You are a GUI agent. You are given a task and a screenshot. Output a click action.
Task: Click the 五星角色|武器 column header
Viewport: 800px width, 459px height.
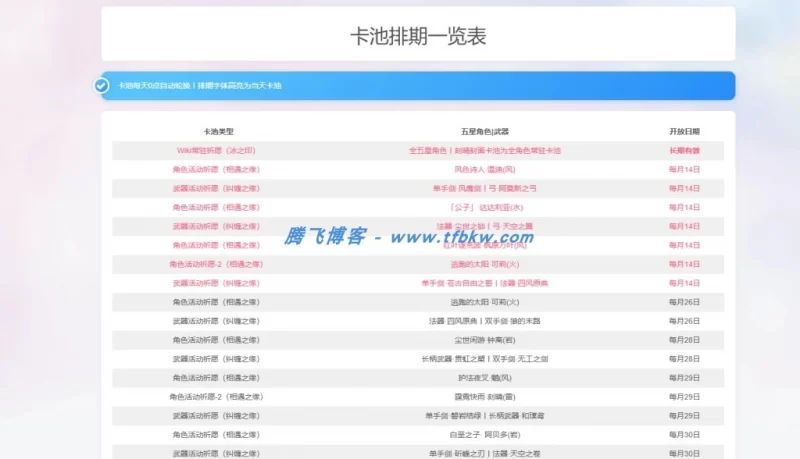[x=484, y=132]
